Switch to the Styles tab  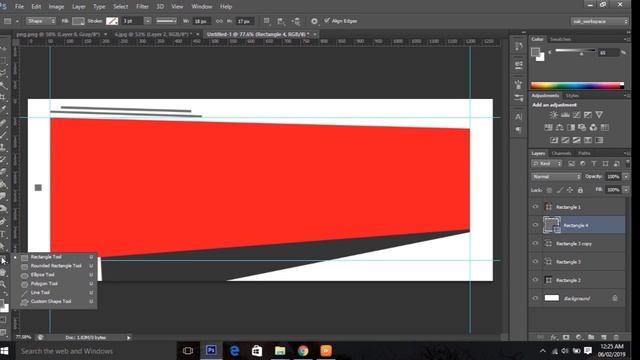click(x=572, y=96)
